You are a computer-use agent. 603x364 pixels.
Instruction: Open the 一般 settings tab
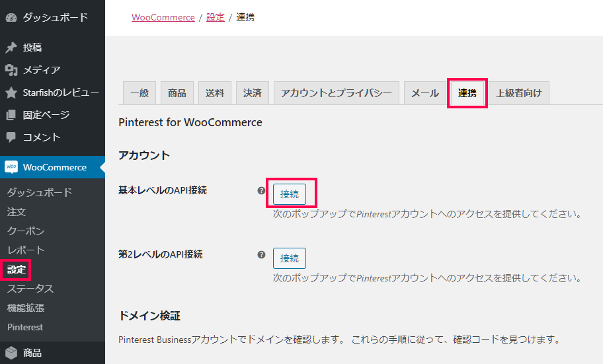(x=140, y=92)
